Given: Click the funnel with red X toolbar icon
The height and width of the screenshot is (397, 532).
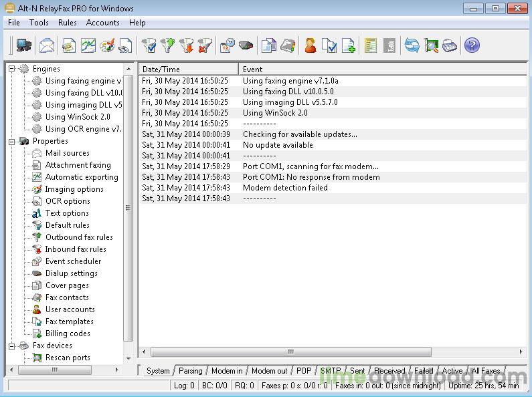Looking at the screenshot, I should click(205, 45).
